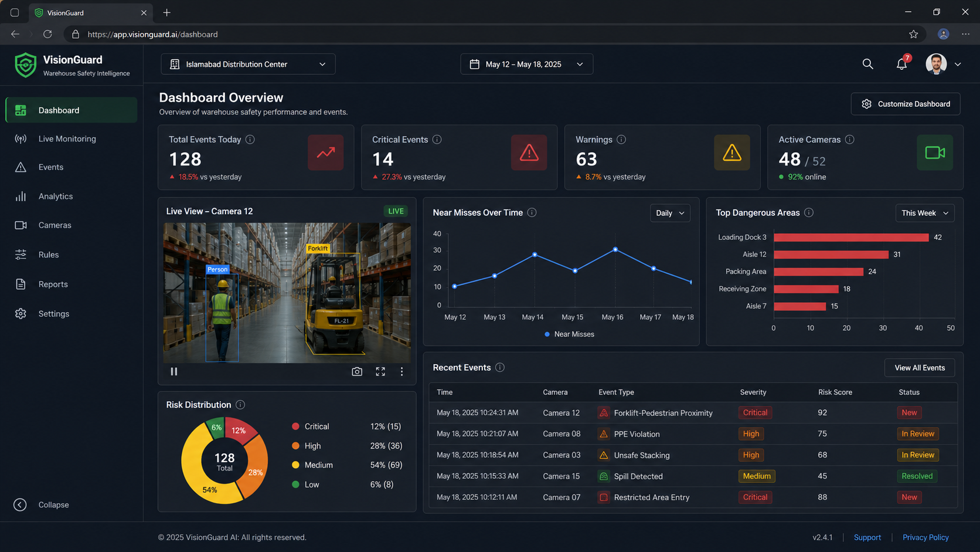Viewport: 980px width, 552px height.
Task: Bookmark this page with the star icon
Action: tap(913, 34)
